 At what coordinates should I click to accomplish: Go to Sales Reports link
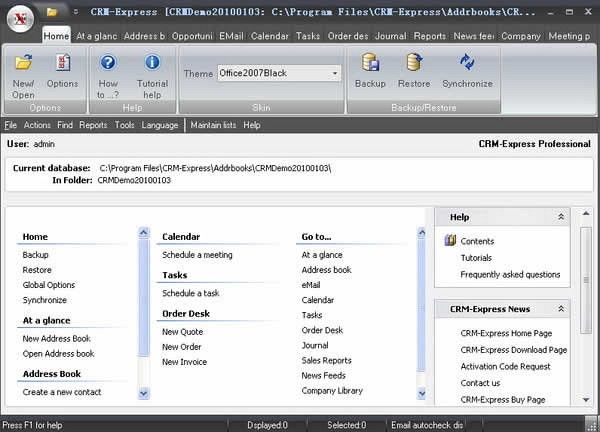point(326,360)
